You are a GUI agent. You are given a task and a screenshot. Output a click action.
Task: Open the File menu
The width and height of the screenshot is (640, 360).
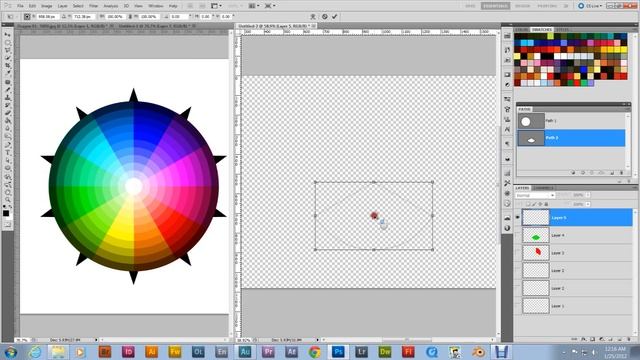click(20, 6)
